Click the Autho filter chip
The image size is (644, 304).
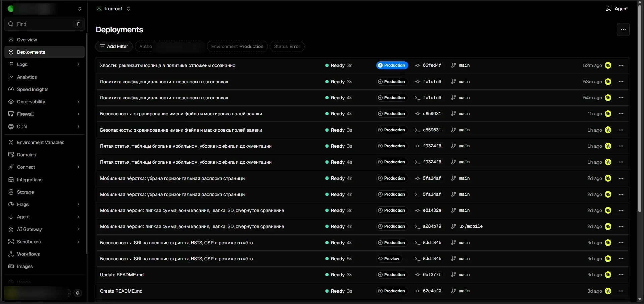click(170, 46)
